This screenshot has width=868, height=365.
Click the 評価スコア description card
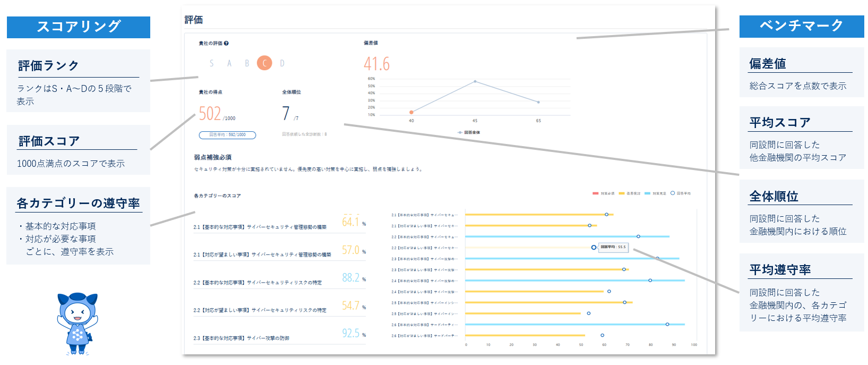tap(78, 150)
